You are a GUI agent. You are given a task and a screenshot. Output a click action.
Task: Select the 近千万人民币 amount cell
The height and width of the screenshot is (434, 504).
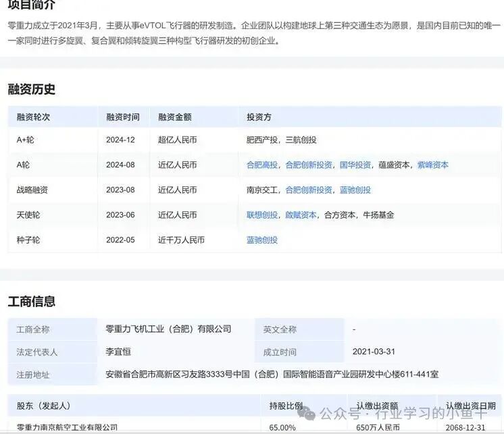coord(181,240)
